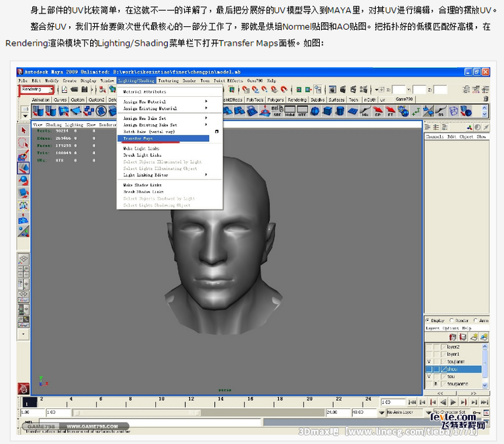Expand Light Linking Editor submenu
504x444 pixels.
(206, 175)
